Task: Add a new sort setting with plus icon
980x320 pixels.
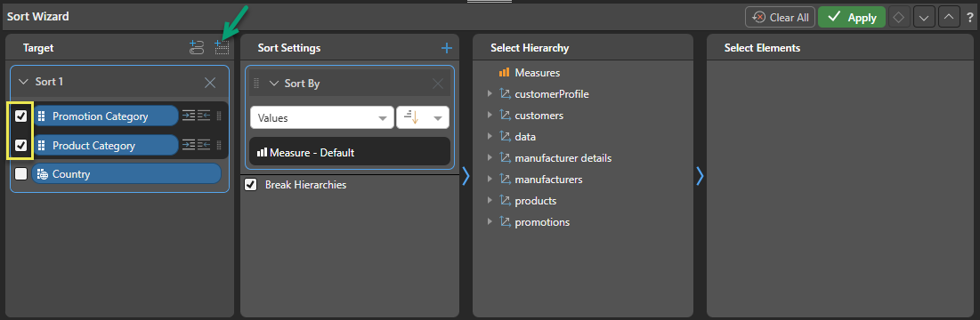Action: point(446,48)
